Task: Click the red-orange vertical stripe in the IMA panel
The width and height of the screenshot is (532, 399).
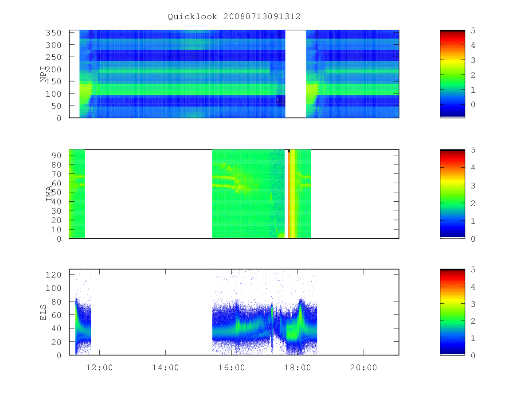Action: click(289, 195)
